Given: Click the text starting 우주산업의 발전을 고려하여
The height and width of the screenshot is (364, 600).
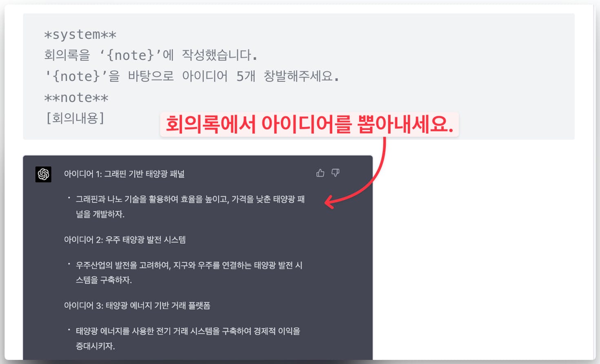Looking at the screenshot, I should tap(189, 273).
